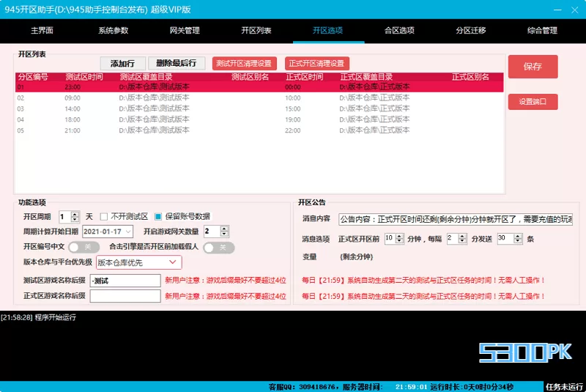Image resolution: width=586 pixels, height=392 pixels.
Task: Decrease the 开区周期 days value
Action: 75,219
